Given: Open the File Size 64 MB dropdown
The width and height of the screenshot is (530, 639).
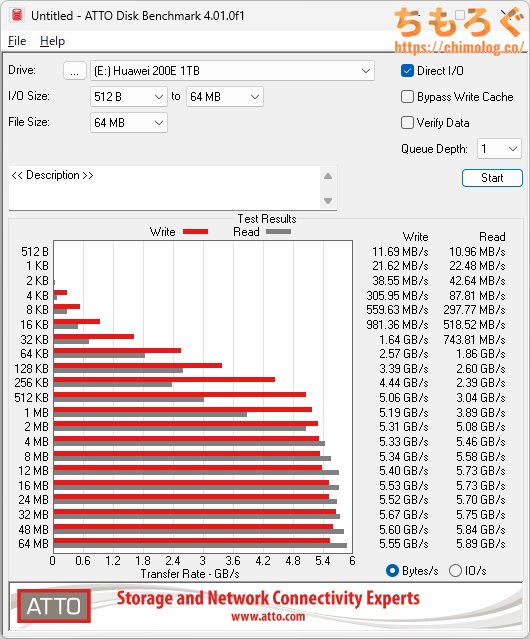Looking at the screenshot, I should click(x=128, y=123).
